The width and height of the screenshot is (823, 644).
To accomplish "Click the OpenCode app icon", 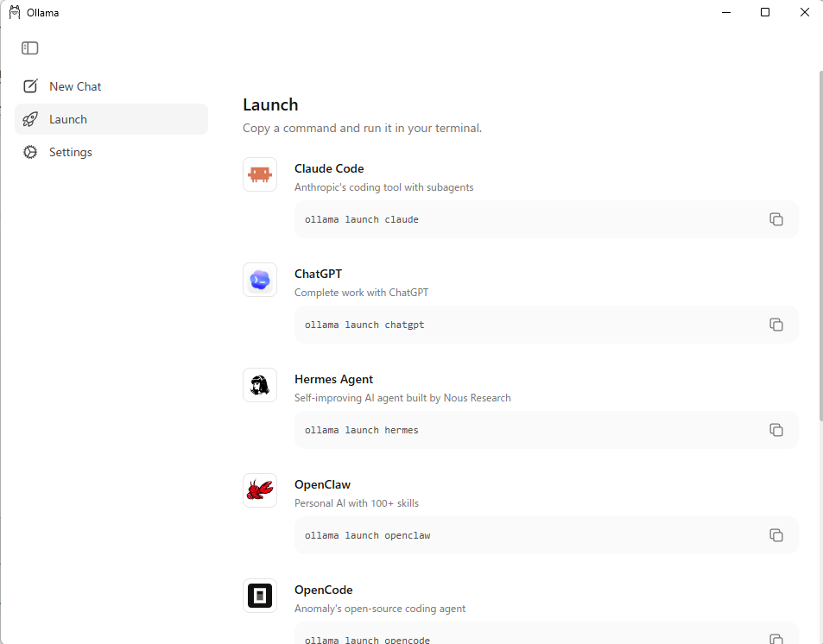I will tap(260, 596).
